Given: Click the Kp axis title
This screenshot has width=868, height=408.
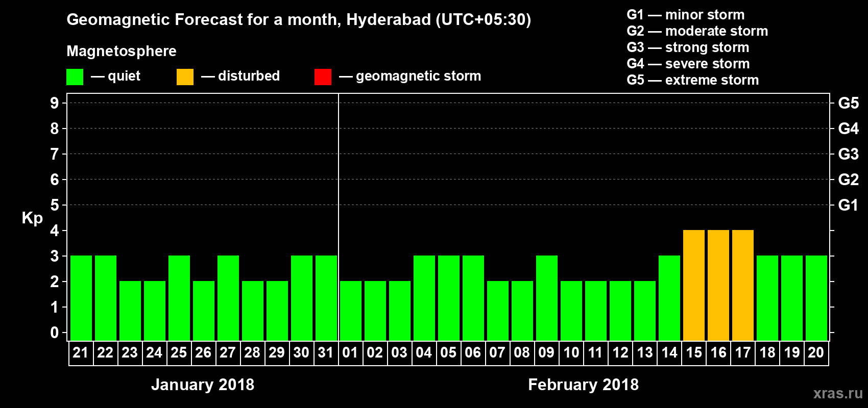Looking at the screenshot, I should (x=32, y=219).
